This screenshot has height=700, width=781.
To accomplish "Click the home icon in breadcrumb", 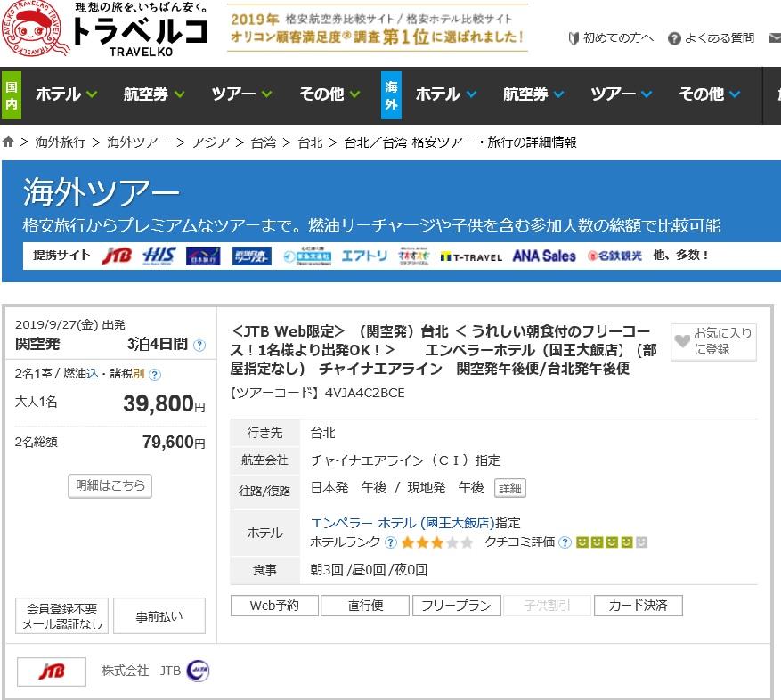I will 8,142.
